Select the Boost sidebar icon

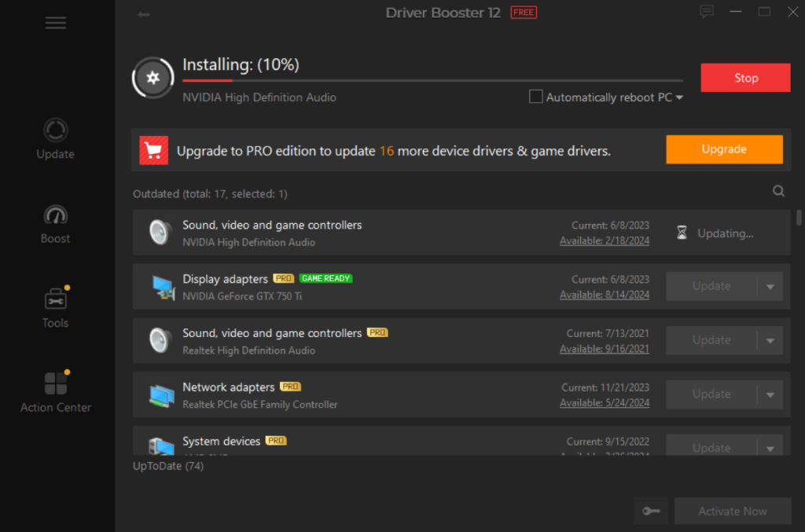tap(55, 218)
